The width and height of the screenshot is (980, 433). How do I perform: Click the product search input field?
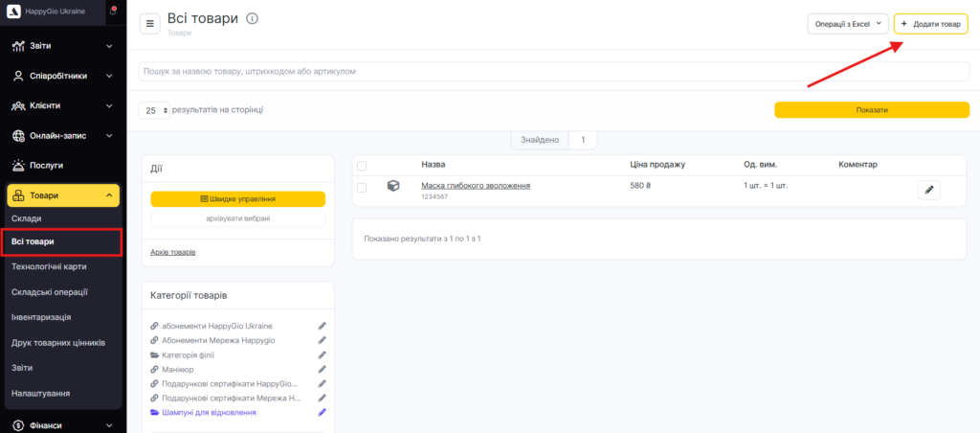tap(553, 71)
